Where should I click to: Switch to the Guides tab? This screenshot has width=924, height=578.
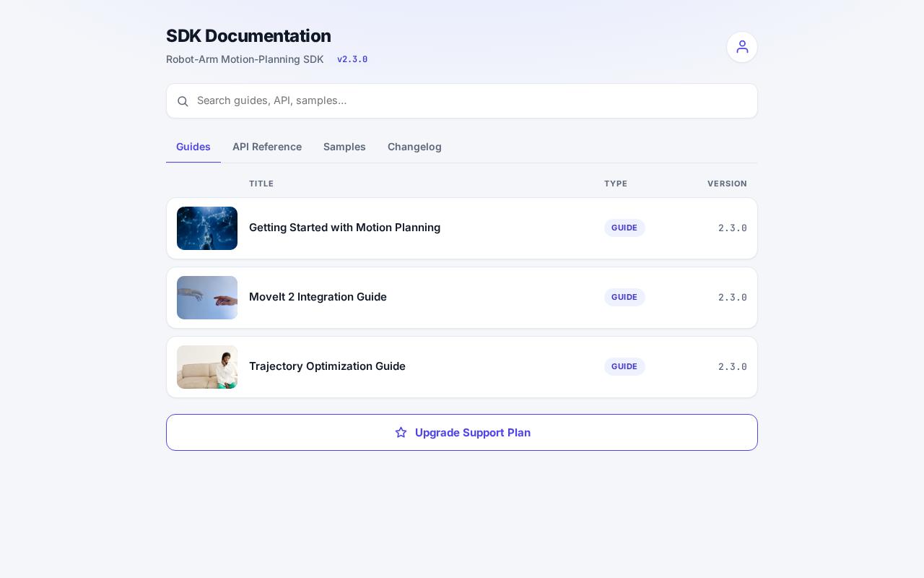[193, 147]
